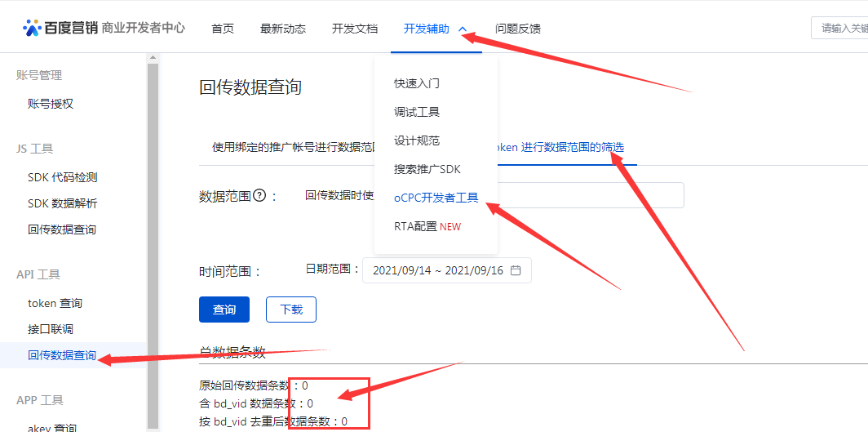Image resolution: width=868 pixels, height=432 pixels.
Task: Click the Baidu Marketing logo
Action: [60, 29]
